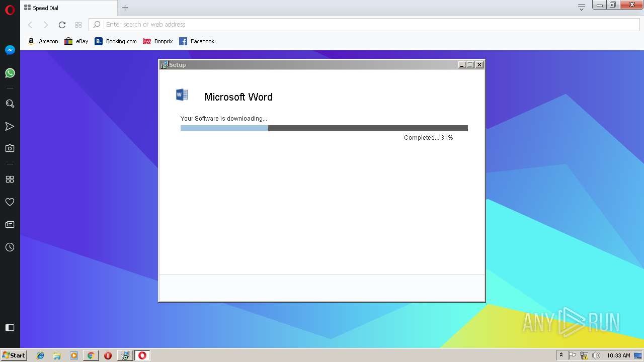Go forward with the browser forward arrow
The height and width of the screenshot is (362, 644).
click(46, 25)
